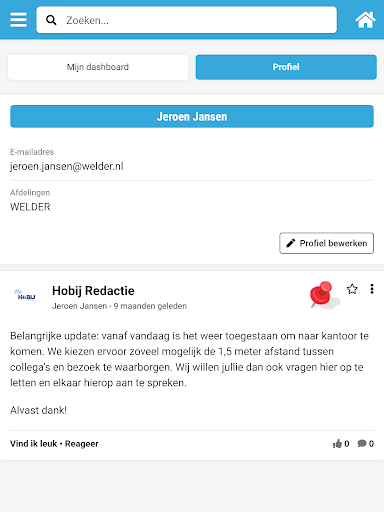
Task: Click the email jeroen.jansen@welder.nl
Action: click(67, 166)
